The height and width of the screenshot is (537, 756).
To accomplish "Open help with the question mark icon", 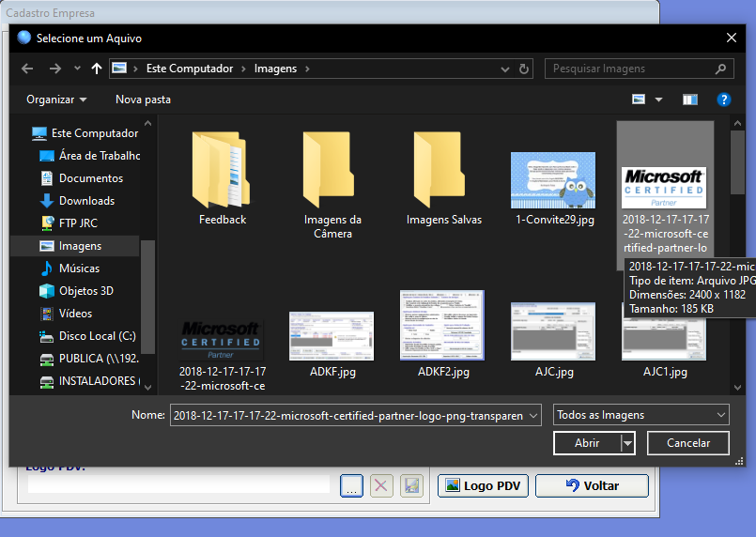I will [723, 100].
